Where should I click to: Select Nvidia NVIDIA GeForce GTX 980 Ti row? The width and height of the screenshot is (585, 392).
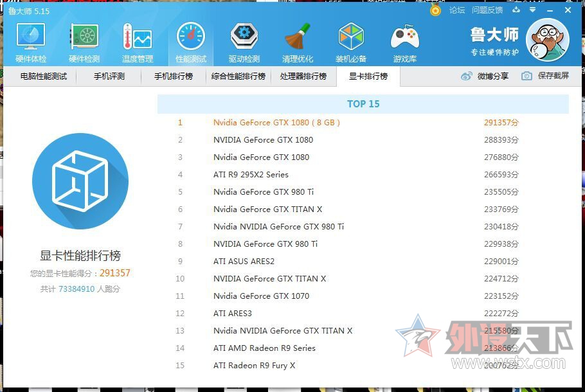tap(363, 226)
